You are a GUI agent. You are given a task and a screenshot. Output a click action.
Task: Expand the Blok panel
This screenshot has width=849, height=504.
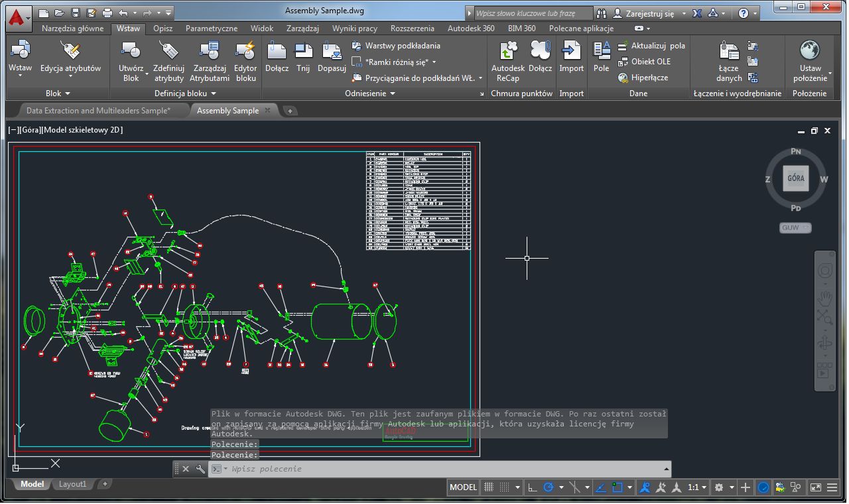pyautogui.click(x=58, y=94)
